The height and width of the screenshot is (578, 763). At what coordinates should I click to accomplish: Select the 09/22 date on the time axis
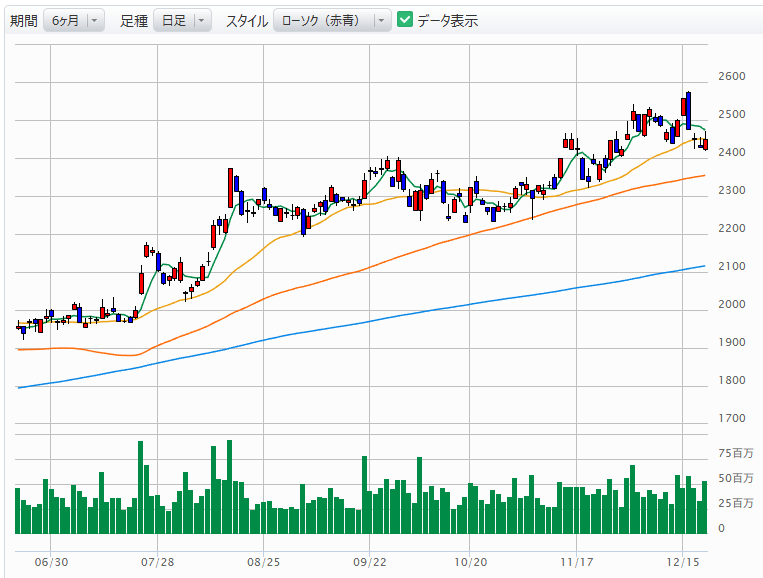pyautogui.click(x=369, y=564)
